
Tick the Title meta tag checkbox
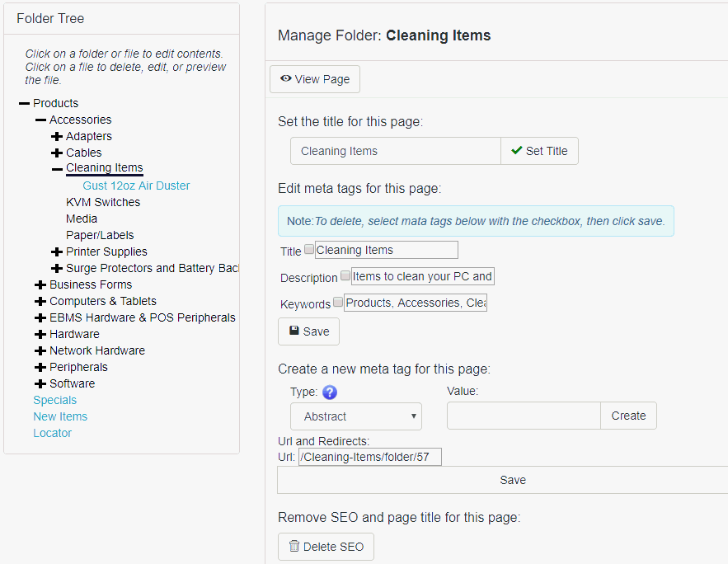point(309,249)
